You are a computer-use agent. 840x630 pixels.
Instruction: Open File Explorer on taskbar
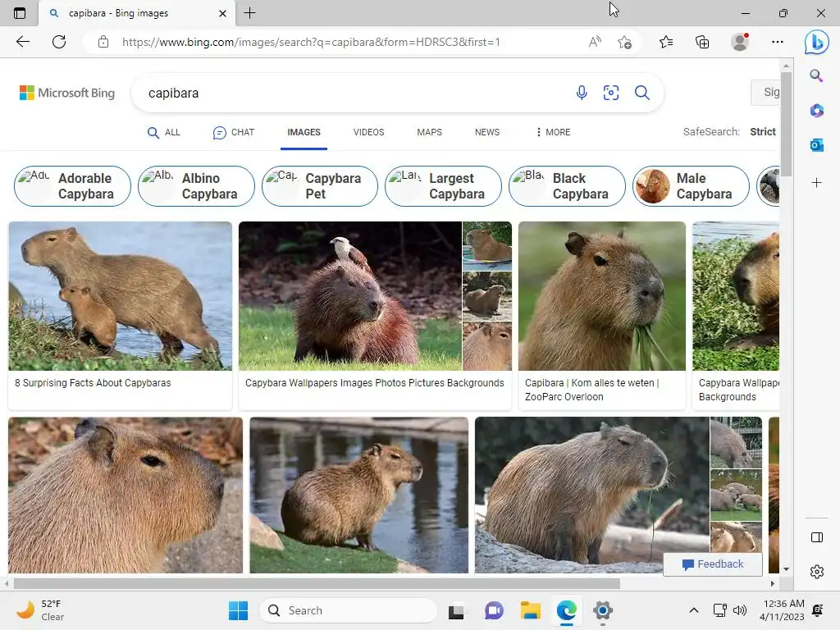[531, 610]
